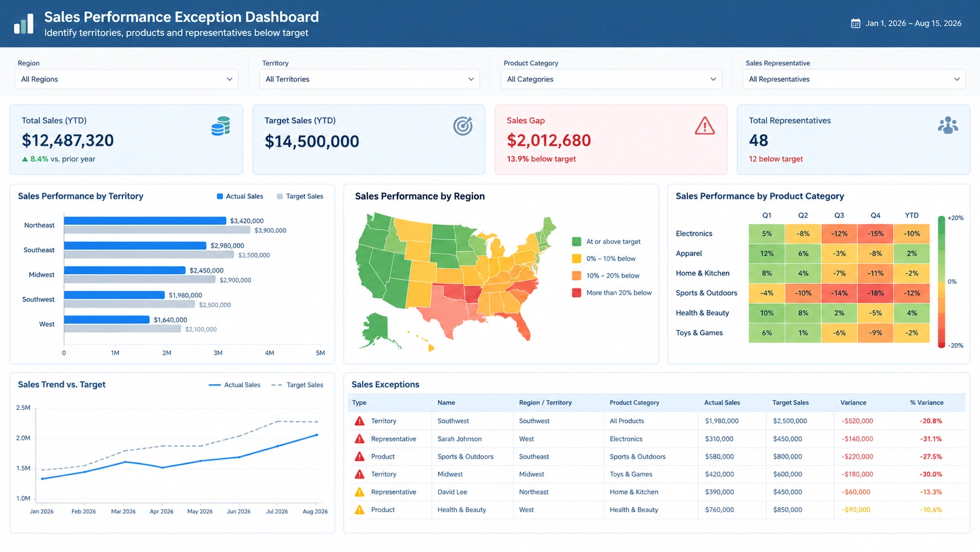Click the red More than 20% below swatch
The image size is (980, 552).
[577, 293]
